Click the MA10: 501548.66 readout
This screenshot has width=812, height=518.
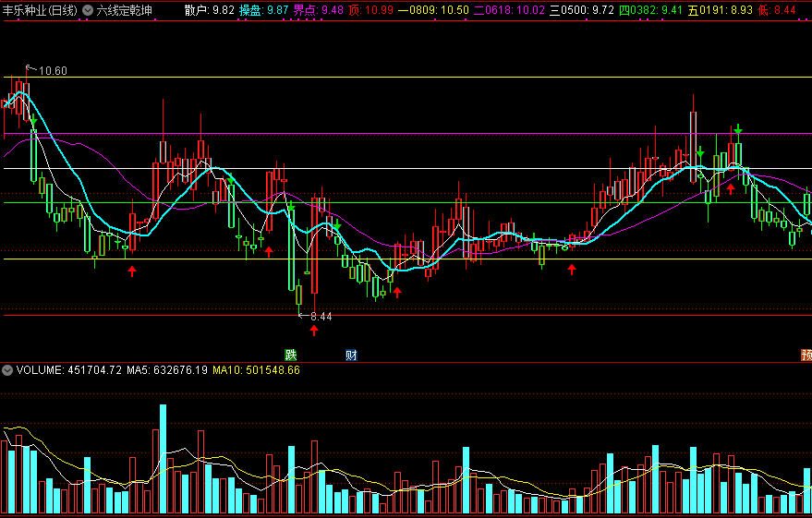(x=256, y=370)
